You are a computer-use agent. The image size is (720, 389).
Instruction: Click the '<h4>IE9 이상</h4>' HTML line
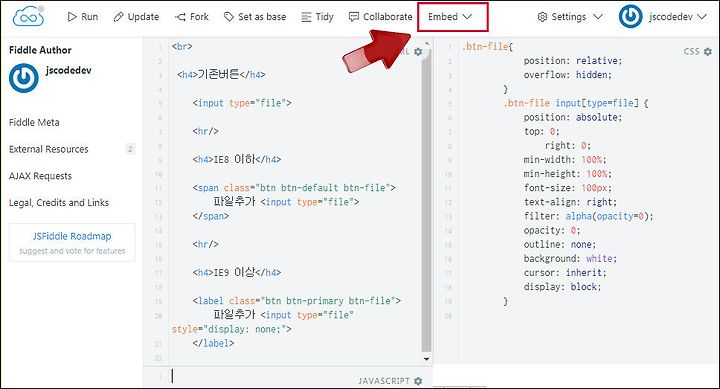click(x=236, y=272)
